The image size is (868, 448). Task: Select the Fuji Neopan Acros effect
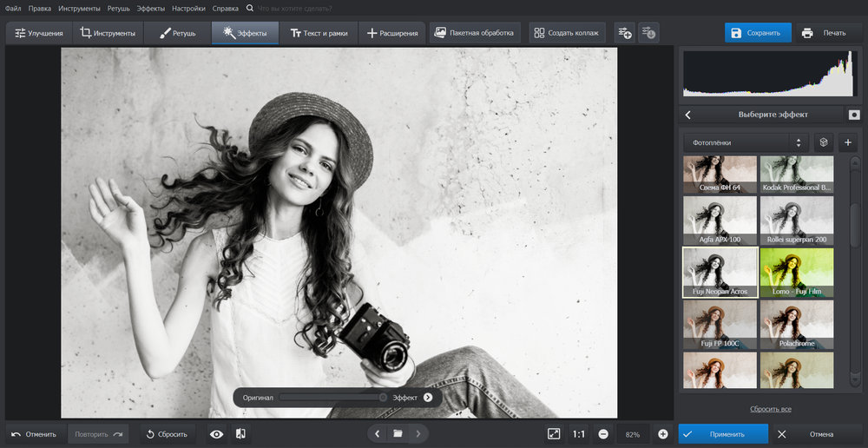click(720, 273)
